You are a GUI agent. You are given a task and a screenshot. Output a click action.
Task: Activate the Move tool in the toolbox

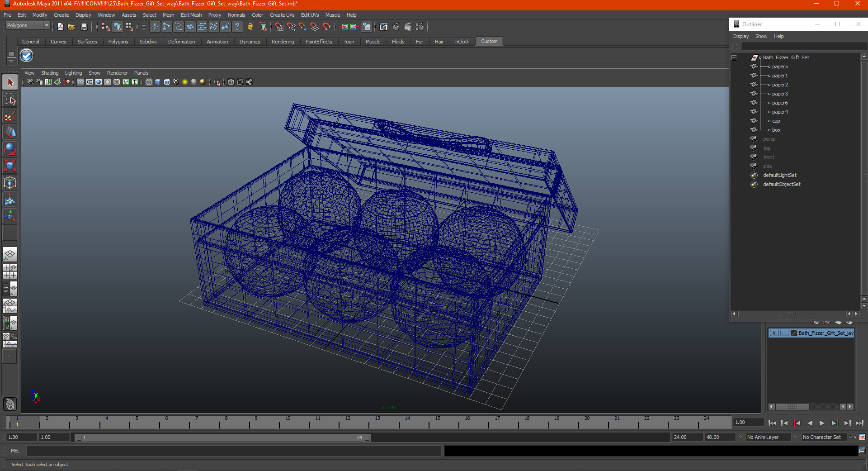click(10, 132)
